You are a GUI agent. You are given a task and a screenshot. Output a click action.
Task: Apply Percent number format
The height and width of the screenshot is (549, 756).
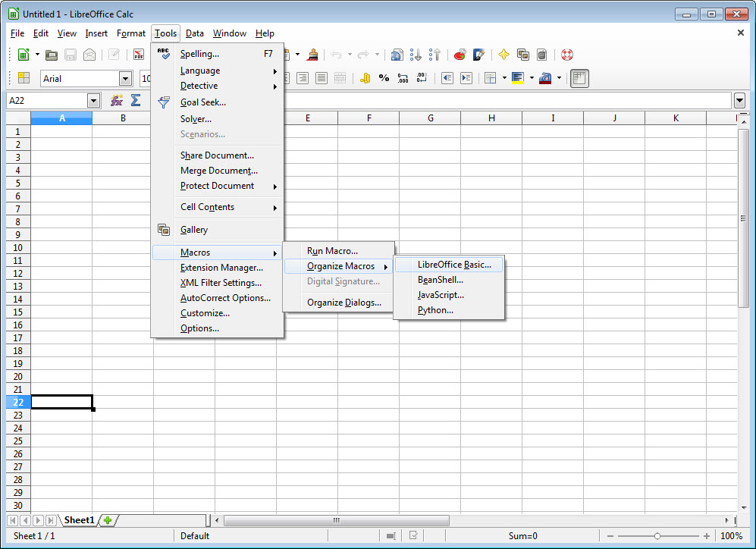(384, 78)
